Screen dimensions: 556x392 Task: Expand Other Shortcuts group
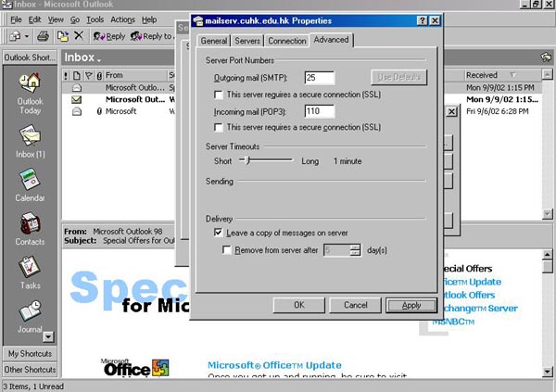tap(30, 370)
